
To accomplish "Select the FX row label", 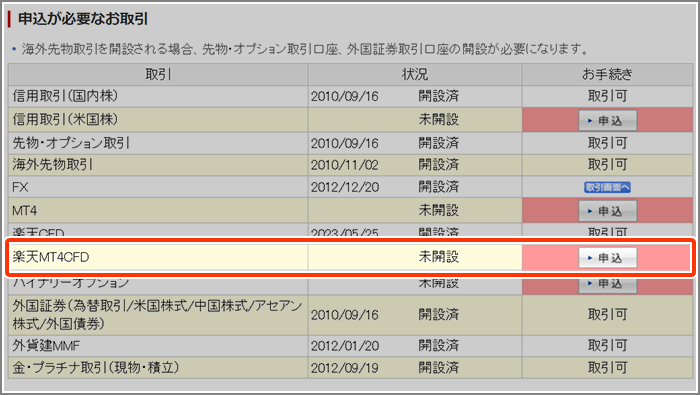I will coord(20,187).
